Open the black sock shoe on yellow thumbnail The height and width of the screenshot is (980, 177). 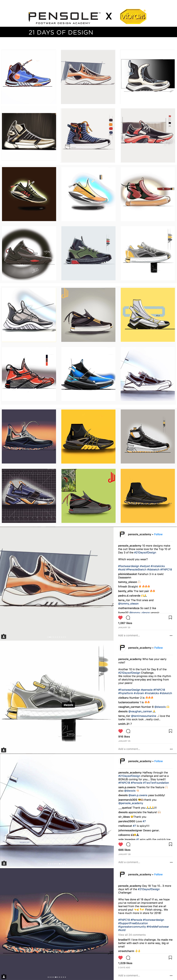point(148,496)
